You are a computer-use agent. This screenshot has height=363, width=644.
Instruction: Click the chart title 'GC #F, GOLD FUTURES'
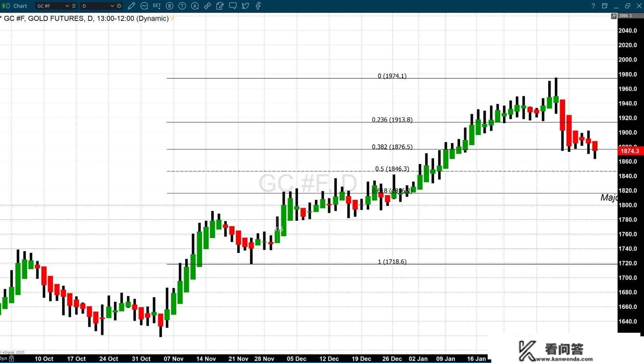(44, 18)
